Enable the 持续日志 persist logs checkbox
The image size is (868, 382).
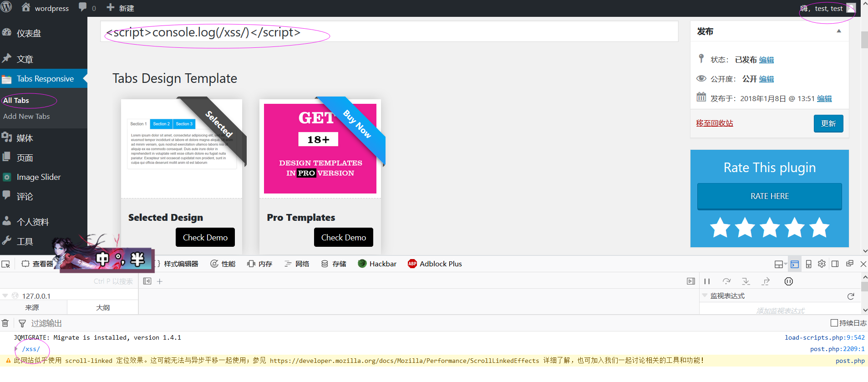834,323
